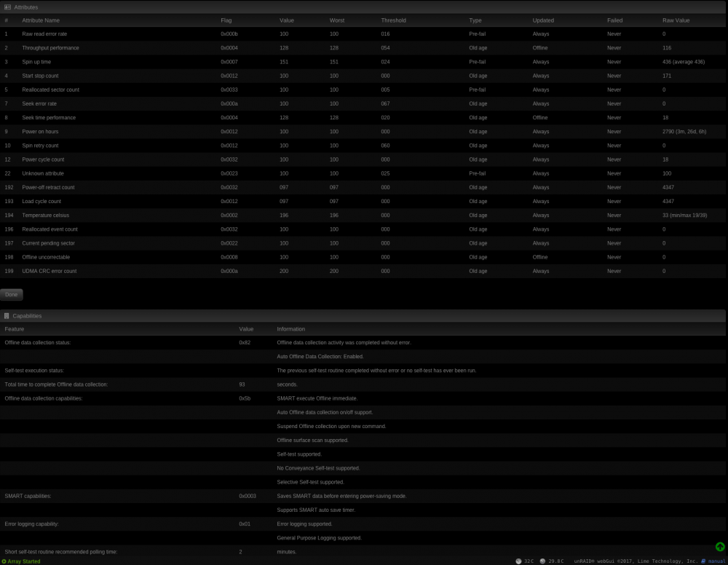Click the Attributes panel header icon
728x565 pixels.
point(7,7)
